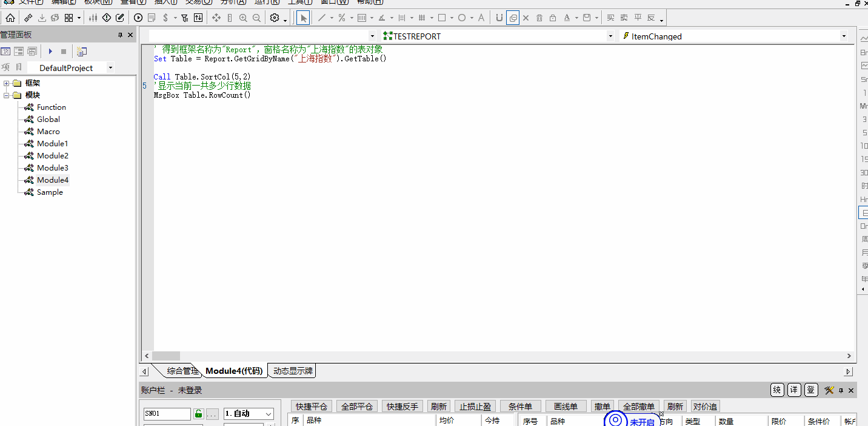Click the '平' close position toolbar button
The height and width of the screenshot is (426, 868).
pos(638,18)
